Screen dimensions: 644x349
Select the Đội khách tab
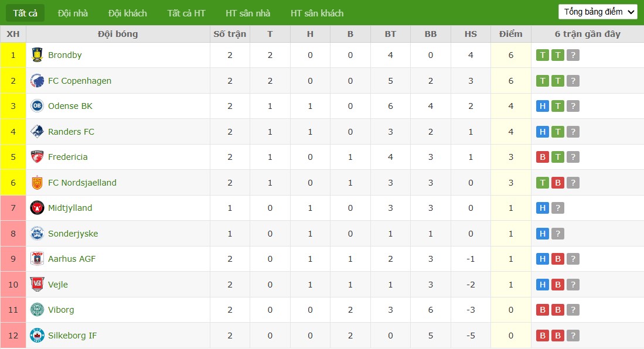coord(127,13)
